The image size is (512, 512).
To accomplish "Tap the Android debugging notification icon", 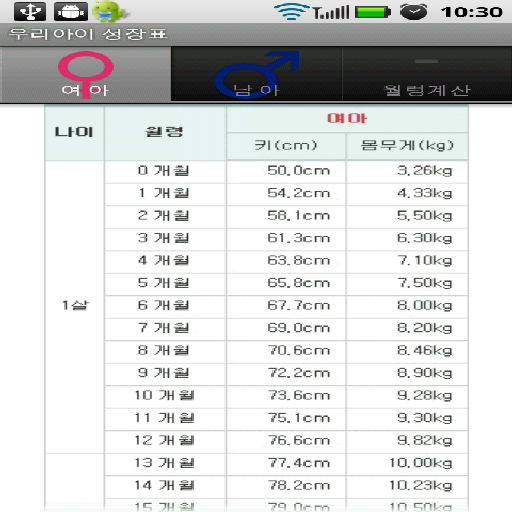I will 71,12.
